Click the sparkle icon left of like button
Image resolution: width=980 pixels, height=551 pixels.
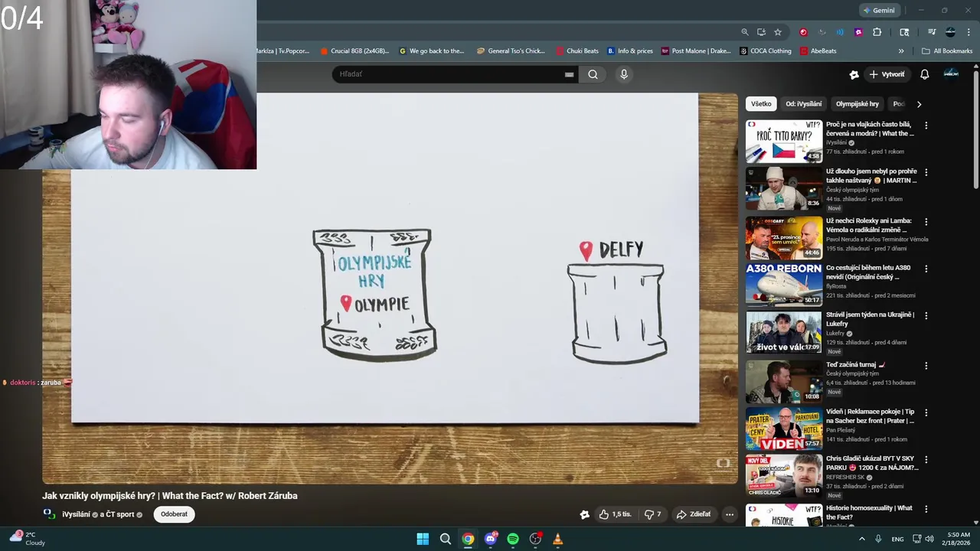[x=584, y=515]
